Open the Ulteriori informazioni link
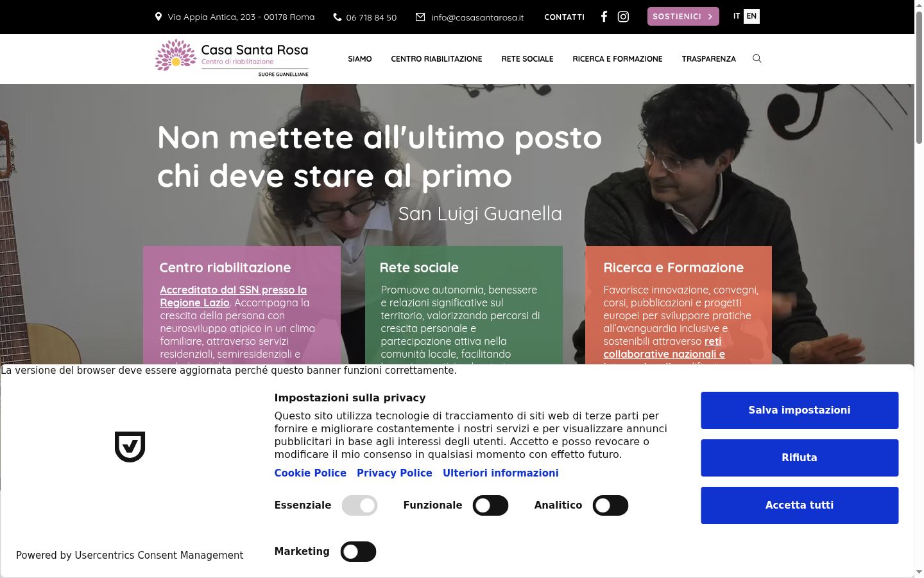924x578 pixels. [x=501, y=473]
